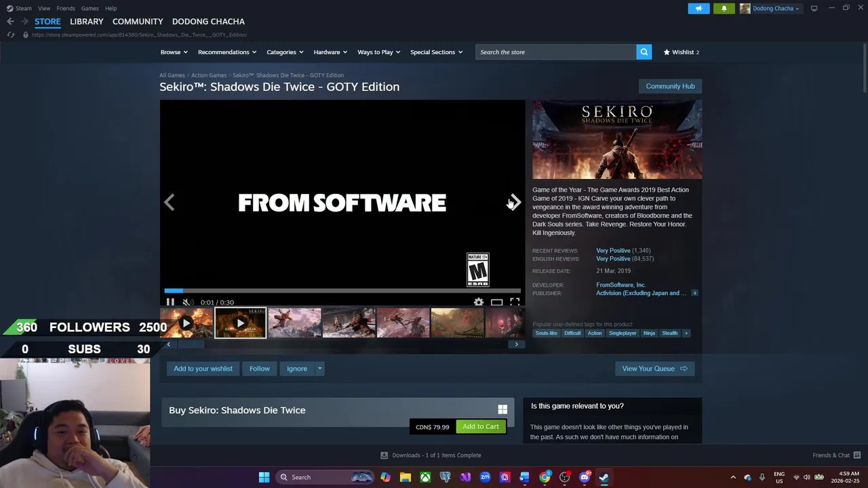868x488 pixels.
Task: Click Add to your wishlist
Action: (x=203, y=369)
